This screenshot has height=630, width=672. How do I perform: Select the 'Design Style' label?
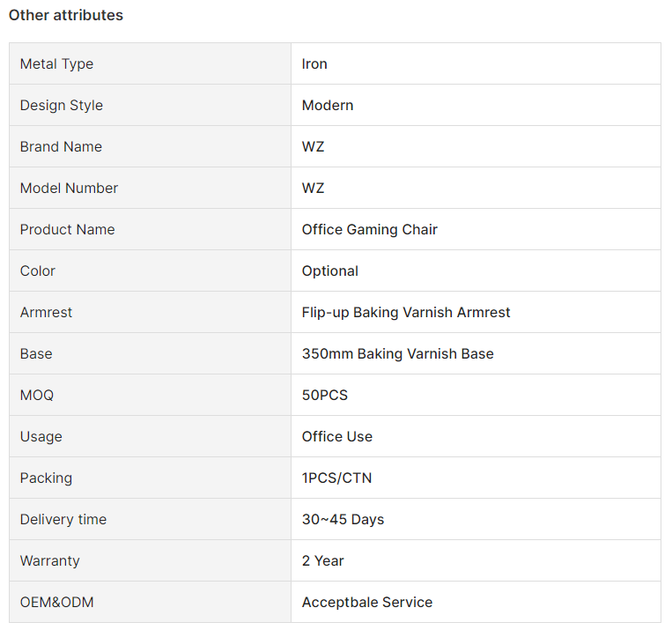point(62,105)
